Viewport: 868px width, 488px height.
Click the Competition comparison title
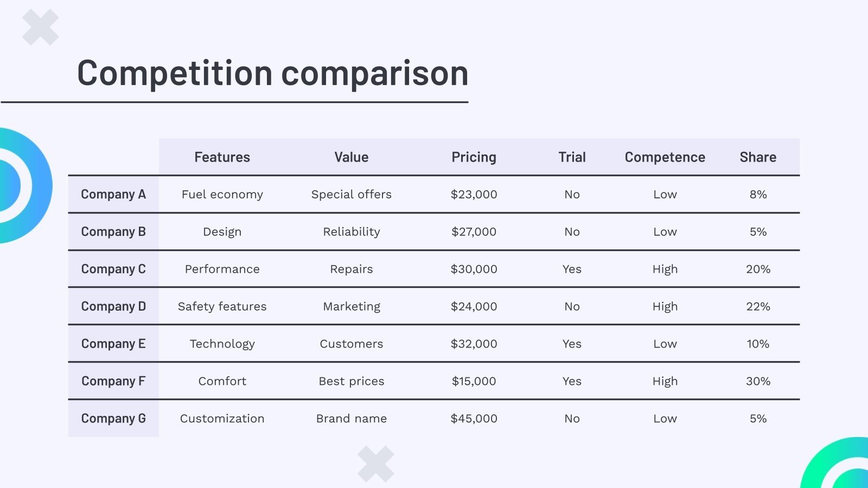(x=273, y=73)
